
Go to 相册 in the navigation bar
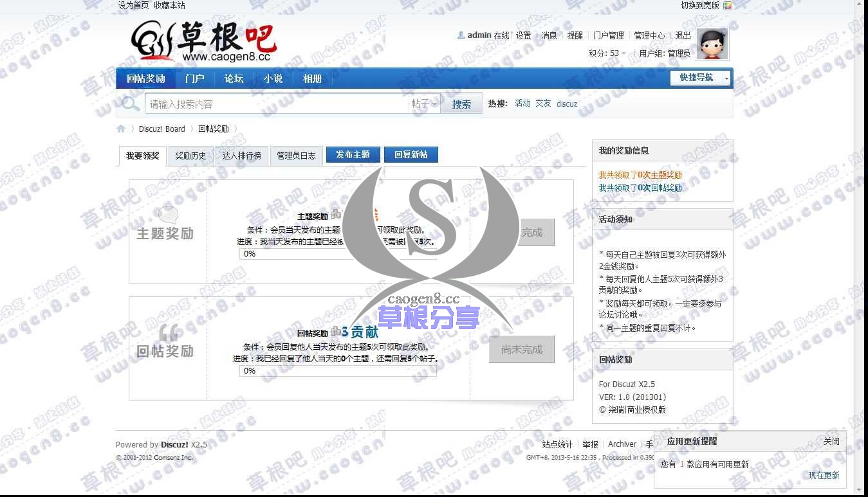point(312,78)
